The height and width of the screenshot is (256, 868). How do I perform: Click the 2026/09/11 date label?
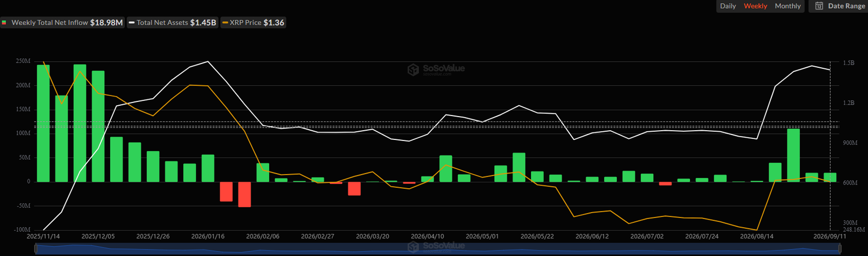[829, 236]
